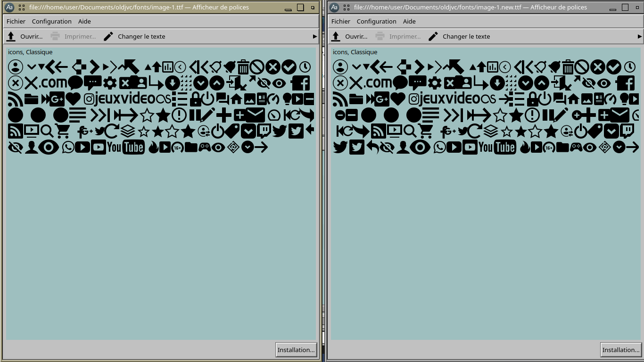Open Aide menu in image-1.ttf window
Screen dimensions: 644x362
pyautogui.click(x=84, y=21)
